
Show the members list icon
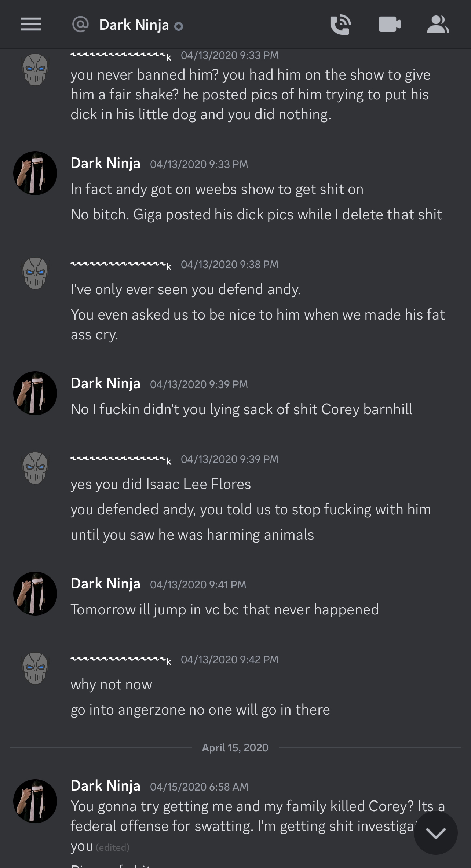coord(438,25)
